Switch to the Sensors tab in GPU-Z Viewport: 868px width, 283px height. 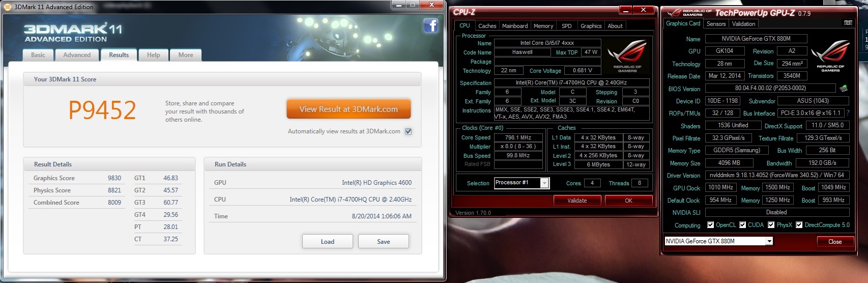tap(716, 24)
